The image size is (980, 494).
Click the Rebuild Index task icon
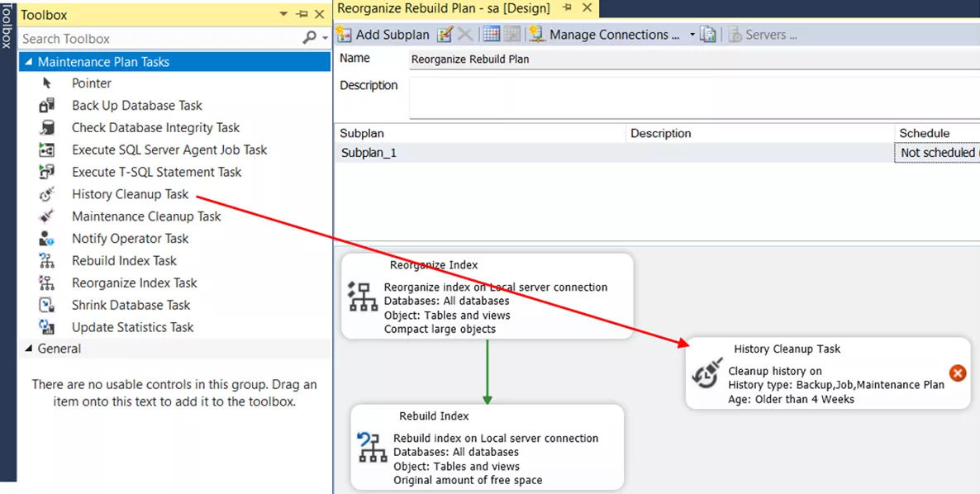click(373, 447)
